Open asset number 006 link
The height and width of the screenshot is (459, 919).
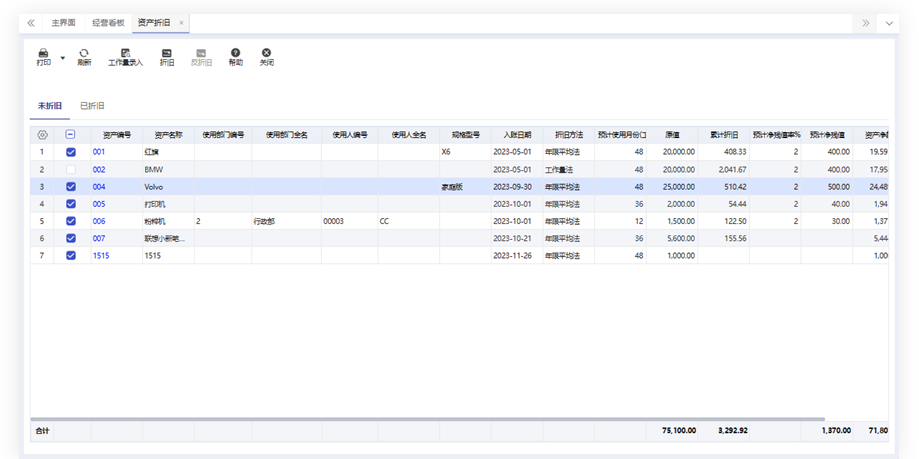click(99, 221)
